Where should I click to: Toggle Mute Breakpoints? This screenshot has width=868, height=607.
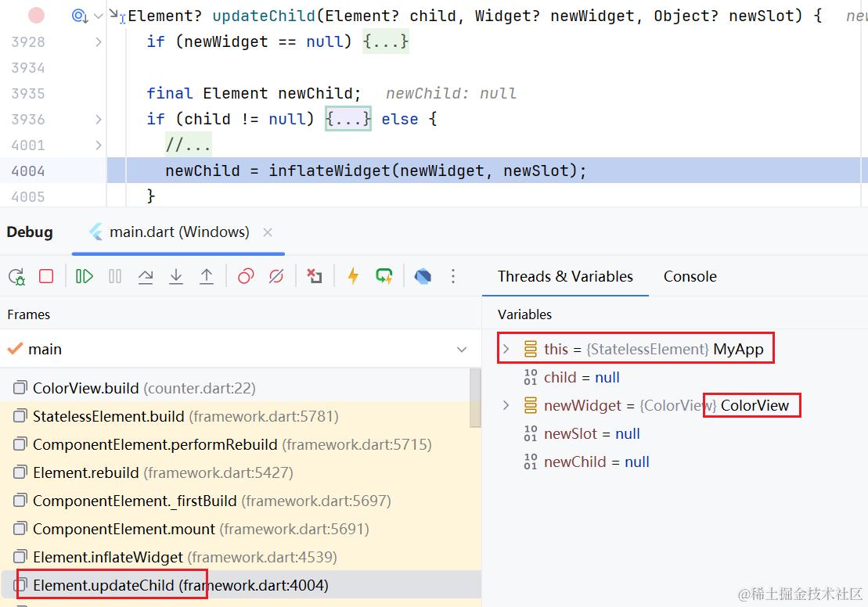[276, 276]
